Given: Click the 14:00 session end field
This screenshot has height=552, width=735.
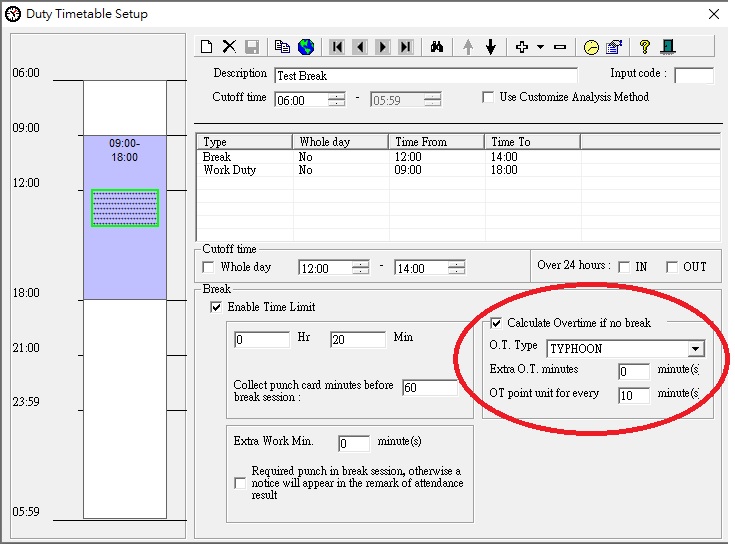Looking at the screenshot, I should pyautogui.click(x=421, y=268).
